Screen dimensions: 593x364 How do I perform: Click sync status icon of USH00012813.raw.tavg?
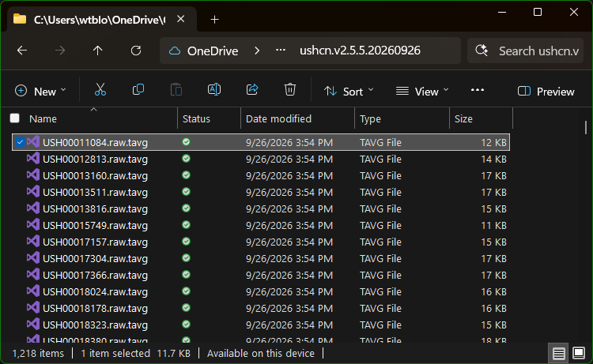point(186,159)
